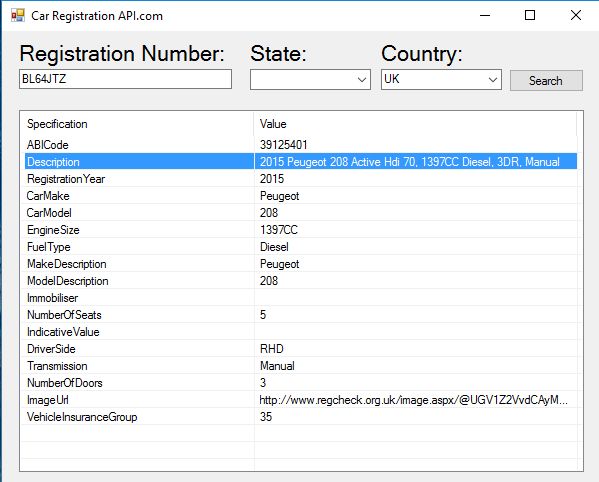
Task: Click the Search button
Action: 546,81
